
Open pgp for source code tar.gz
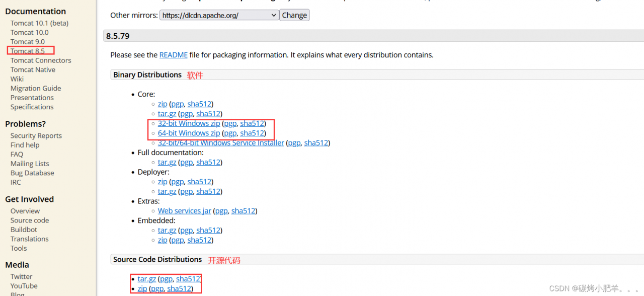click(166, 279)
